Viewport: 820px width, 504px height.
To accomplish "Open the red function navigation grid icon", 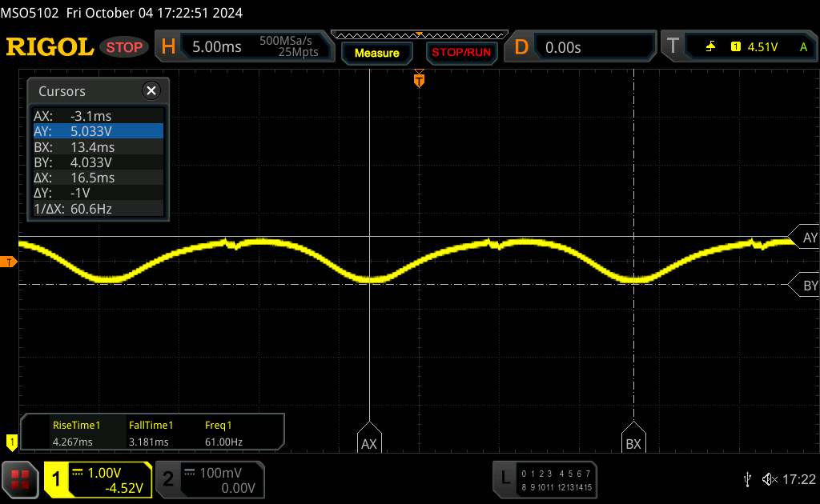I will pyautogui.click(x=20, y=479).
